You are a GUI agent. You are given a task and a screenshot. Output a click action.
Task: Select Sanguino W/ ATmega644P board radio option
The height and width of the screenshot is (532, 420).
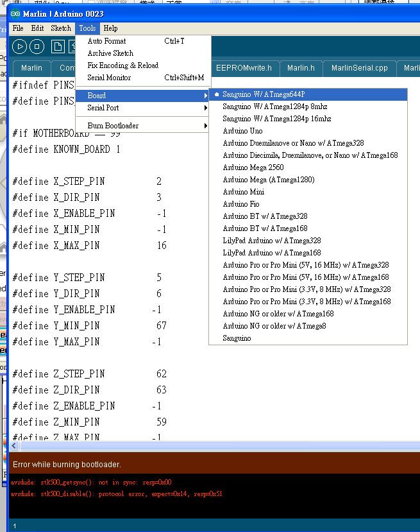pos(308,94)
